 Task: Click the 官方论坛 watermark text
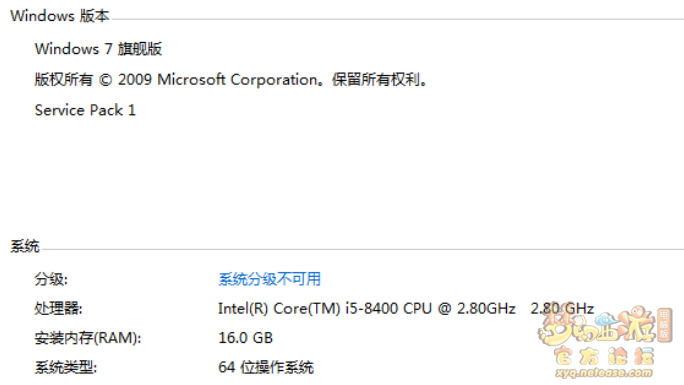[605, 357]
